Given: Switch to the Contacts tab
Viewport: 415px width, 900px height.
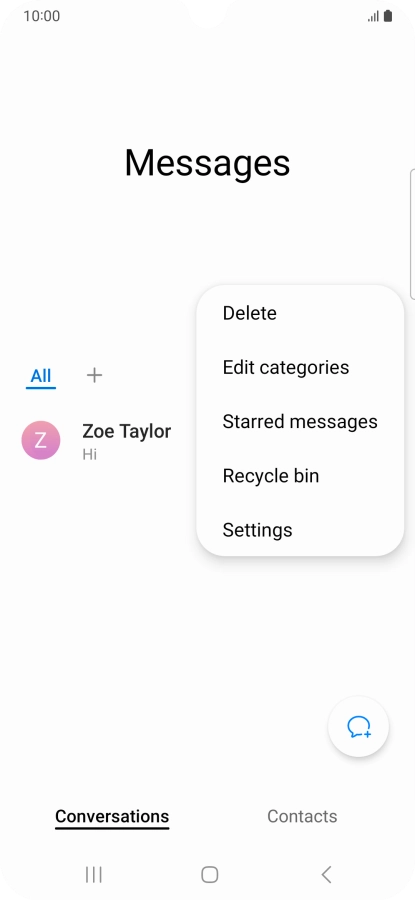Looking at the screenshot, I should coord(302,816).
